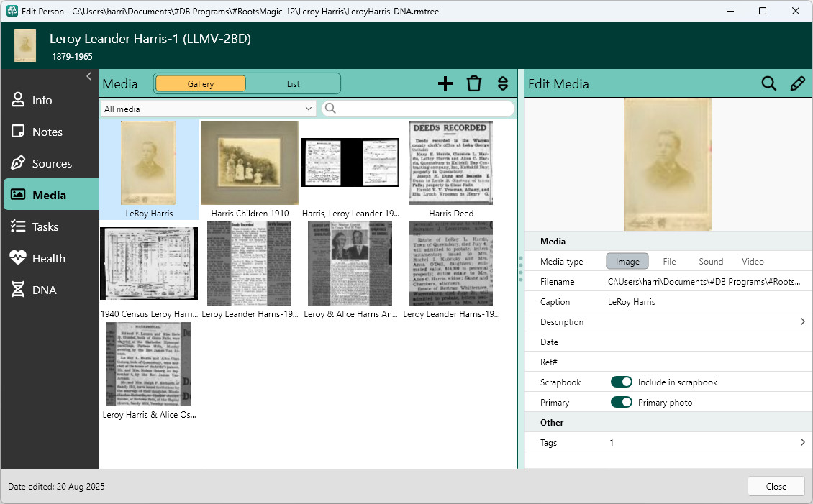Set media type to Video
The image size is (813, 504).
point(753,262)
